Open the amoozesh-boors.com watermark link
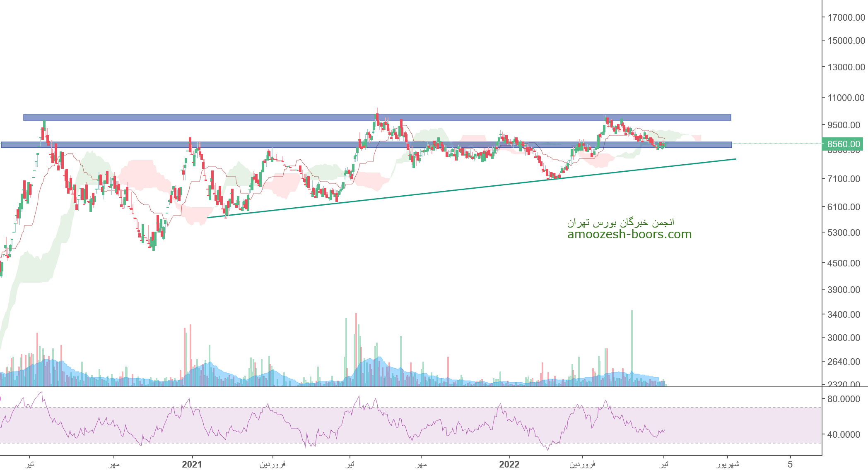Screen dimensions: 868x470 click(x=629, y=234)
